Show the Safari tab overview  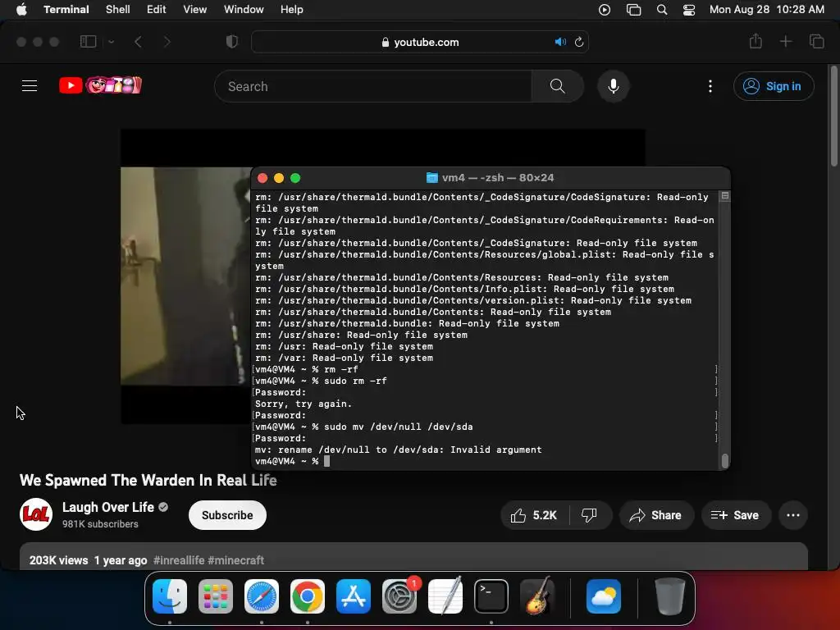(816, 41)
